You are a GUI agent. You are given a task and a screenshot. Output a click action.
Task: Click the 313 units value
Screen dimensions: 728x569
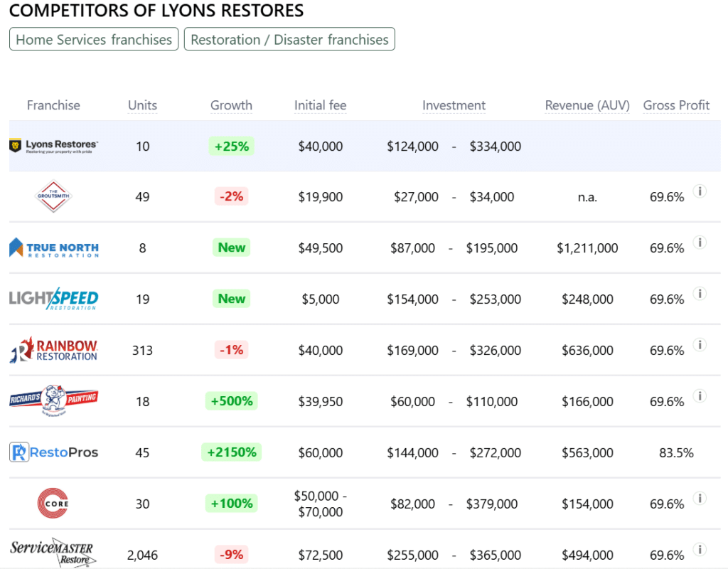click(142, 350)
